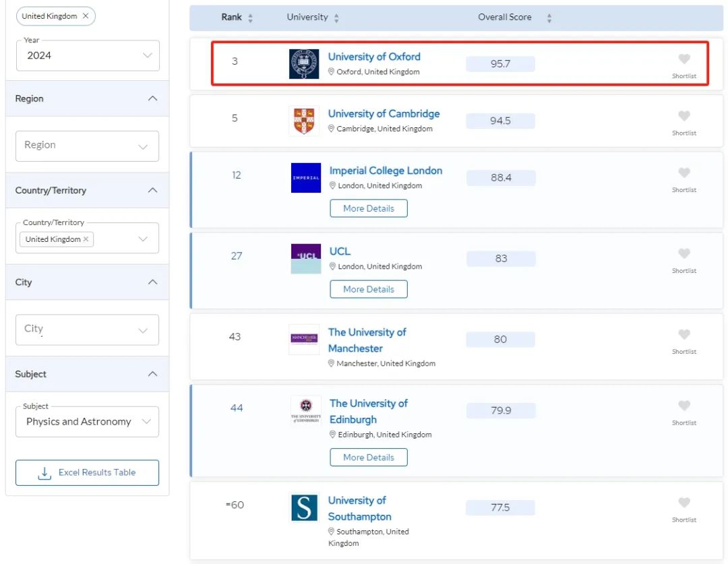Click the UCL overall score 83

pyautogui.click(x=501, y=259)
